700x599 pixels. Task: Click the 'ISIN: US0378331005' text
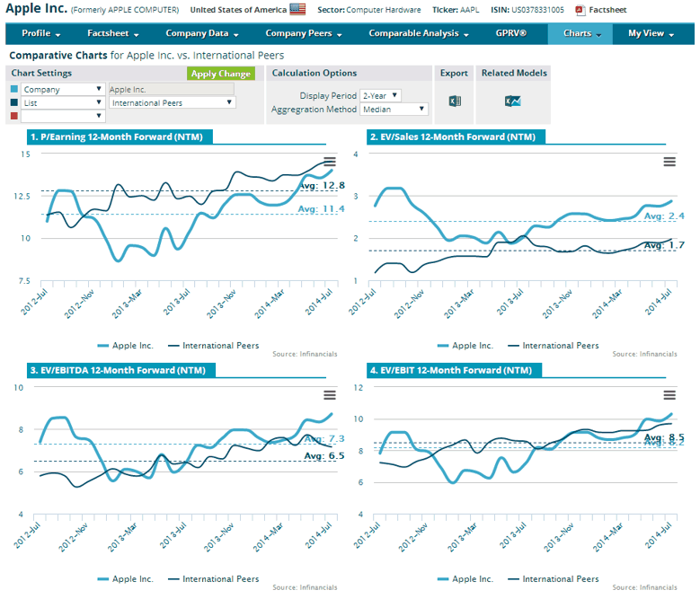(x=527, y=10)
